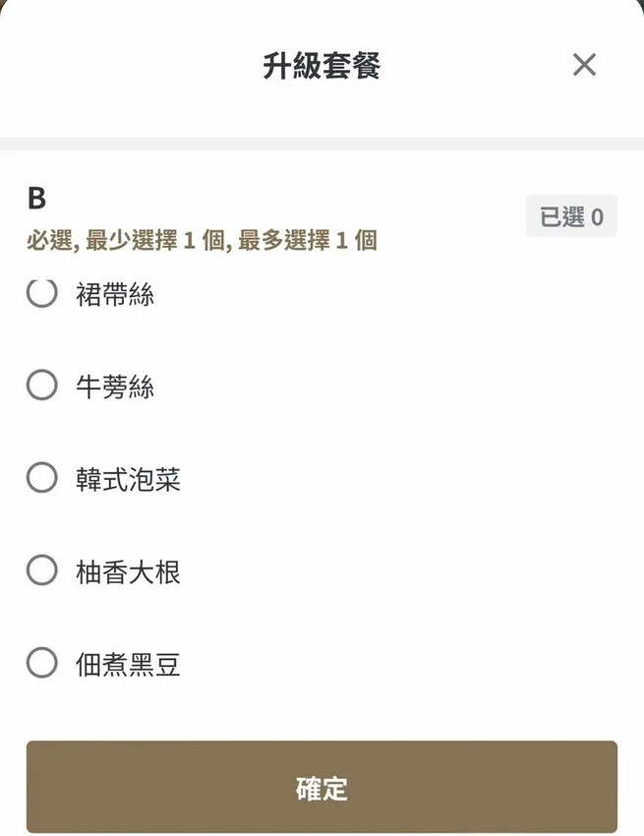
Task: Pick the 柚香大根 radio circle
Action: point(41,570)
